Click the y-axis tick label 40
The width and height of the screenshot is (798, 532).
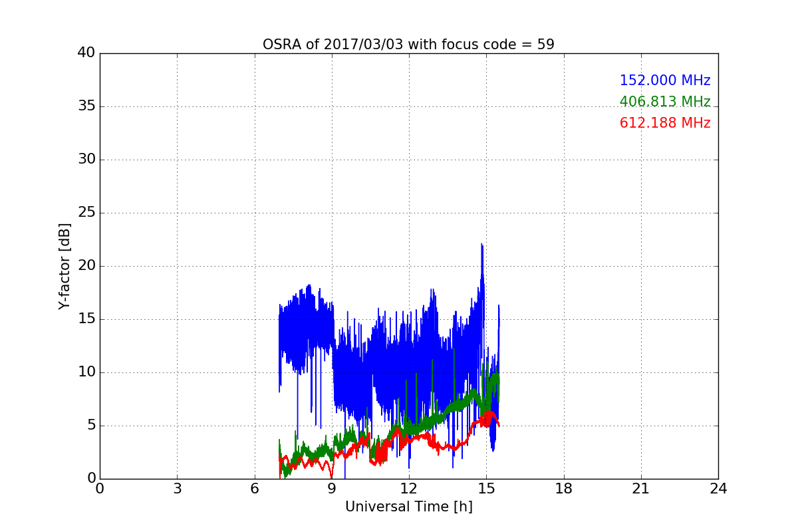[x=86, y=53]
